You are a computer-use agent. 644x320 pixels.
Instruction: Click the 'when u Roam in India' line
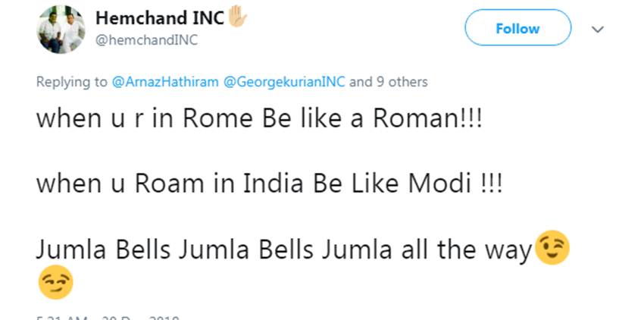pos(269,184)
